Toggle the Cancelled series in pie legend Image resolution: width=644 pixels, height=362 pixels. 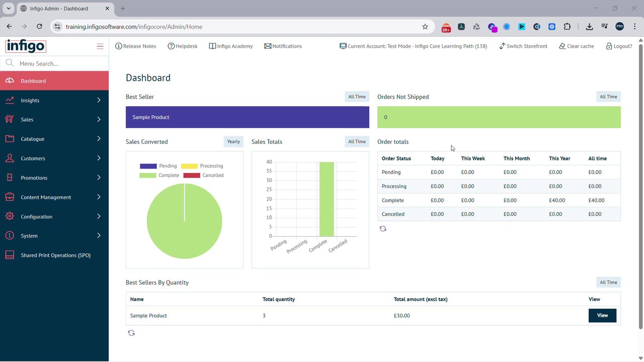point(203,175)
